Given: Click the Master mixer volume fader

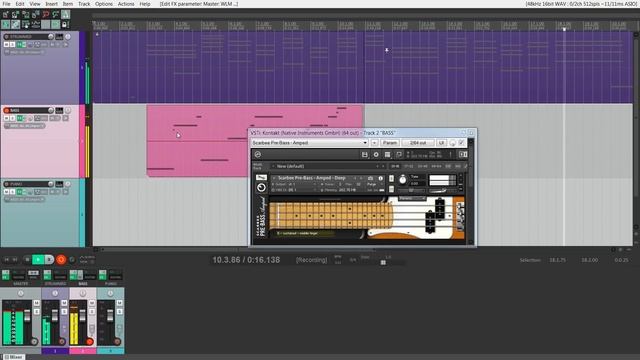Looking at the screenshot, I should 27,315.
